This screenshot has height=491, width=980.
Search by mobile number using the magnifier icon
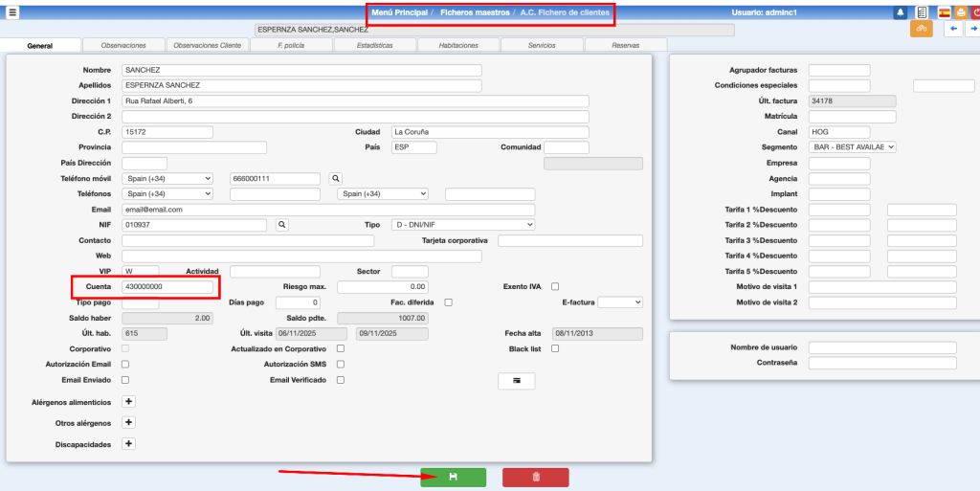point(335,178)
